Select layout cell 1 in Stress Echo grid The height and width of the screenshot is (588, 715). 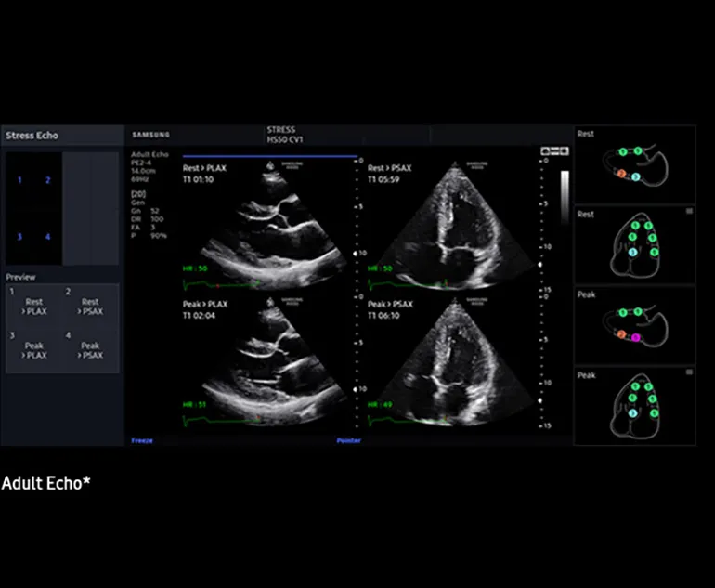tap(19, 180)
